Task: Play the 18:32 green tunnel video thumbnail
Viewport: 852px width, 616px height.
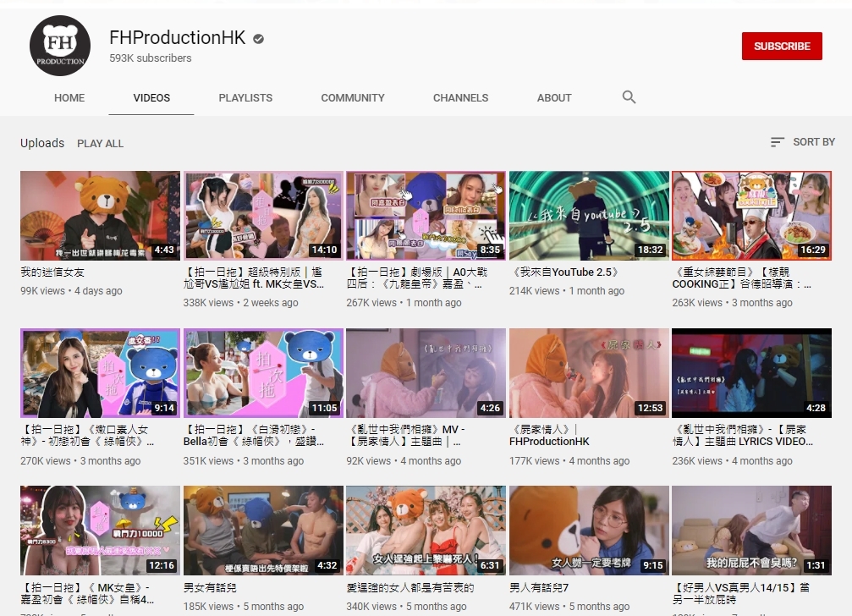Action: click(588, 216)
